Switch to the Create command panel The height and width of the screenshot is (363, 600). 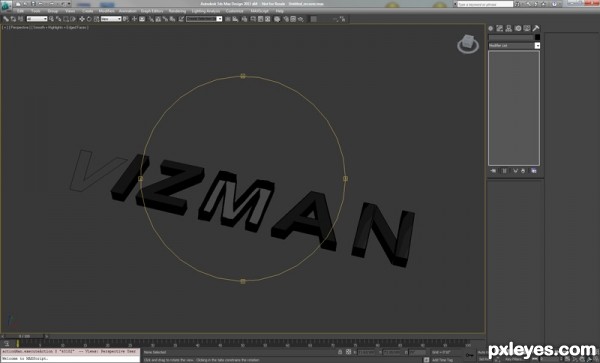(x=491, y=28)
